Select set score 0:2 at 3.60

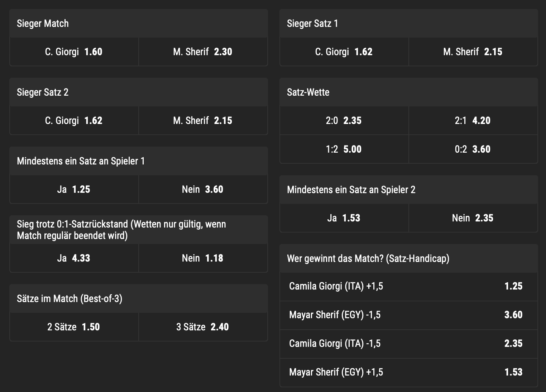point(473,149)
